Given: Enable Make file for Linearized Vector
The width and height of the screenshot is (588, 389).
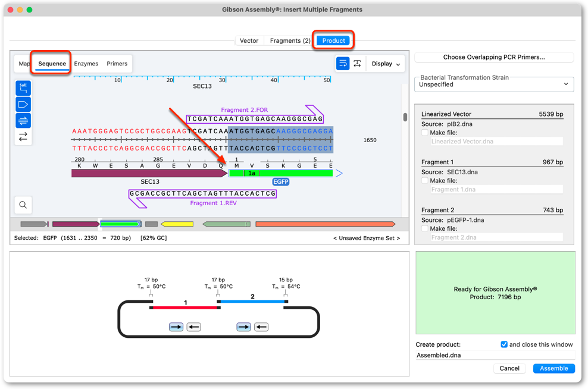Looking at the screenshot, I should (425, 132).
